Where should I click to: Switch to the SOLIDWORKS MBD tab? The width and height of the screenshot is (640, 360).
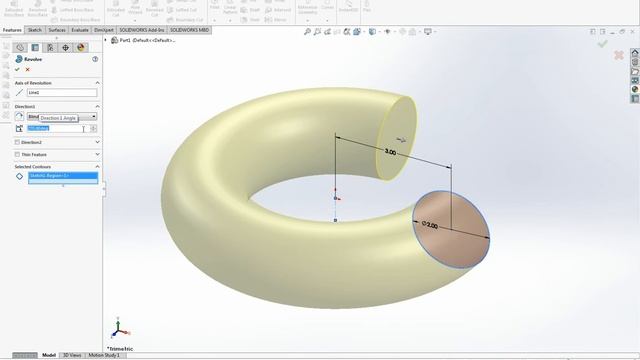(189, 30)
